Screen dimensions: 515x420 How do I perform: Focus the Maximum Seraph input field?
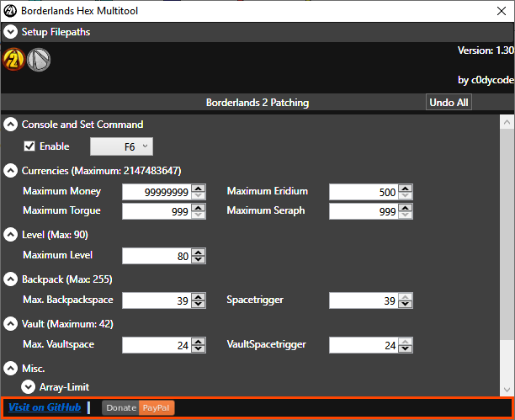pos(364,211)
